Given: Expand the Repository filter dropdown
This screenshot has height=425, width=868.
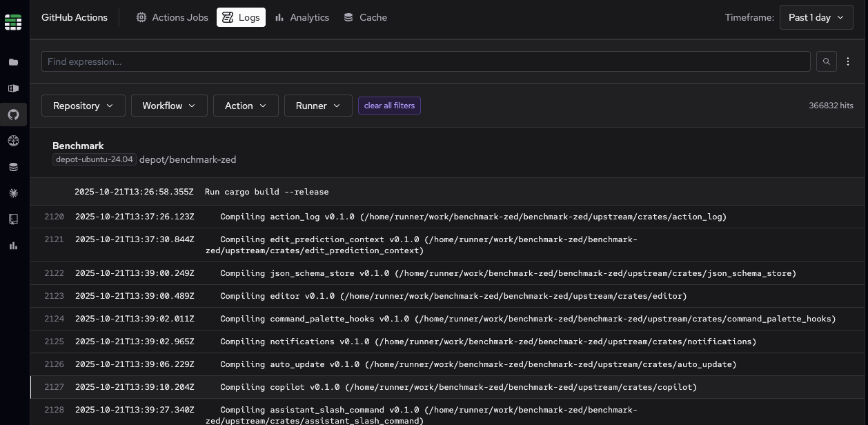Looking at the screenshot, I should pos(83,106).
